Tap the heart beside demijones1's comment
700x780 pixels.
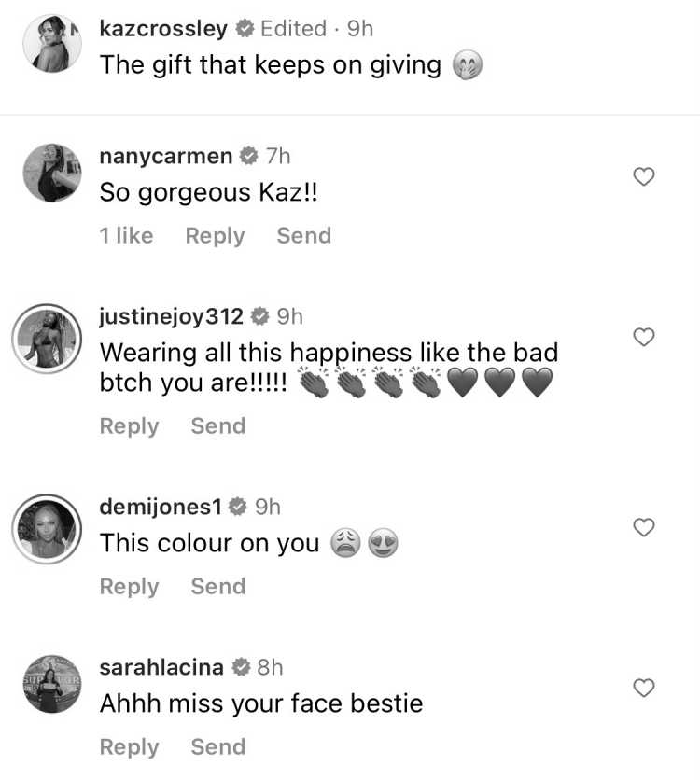(644, 527)
